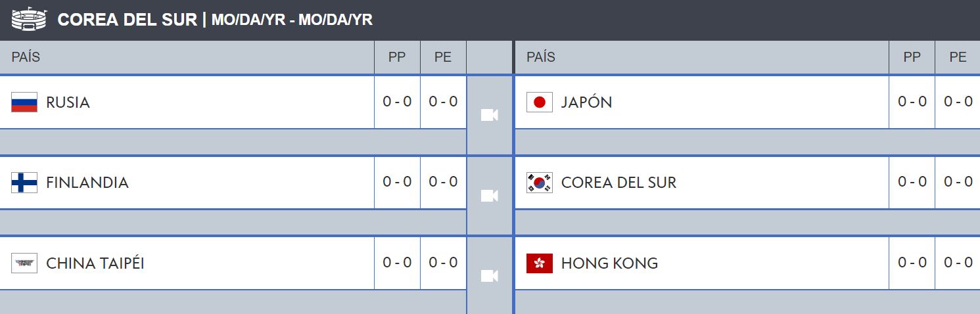Click the left PAÍS column header
This screenshot has width=980, height=314.
[x=26, y=57]
